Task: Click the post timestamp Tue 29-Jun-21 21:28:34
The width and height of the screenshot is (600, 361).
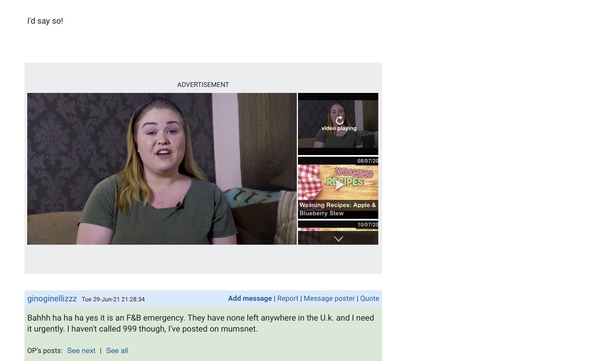Action: [113, 299]
